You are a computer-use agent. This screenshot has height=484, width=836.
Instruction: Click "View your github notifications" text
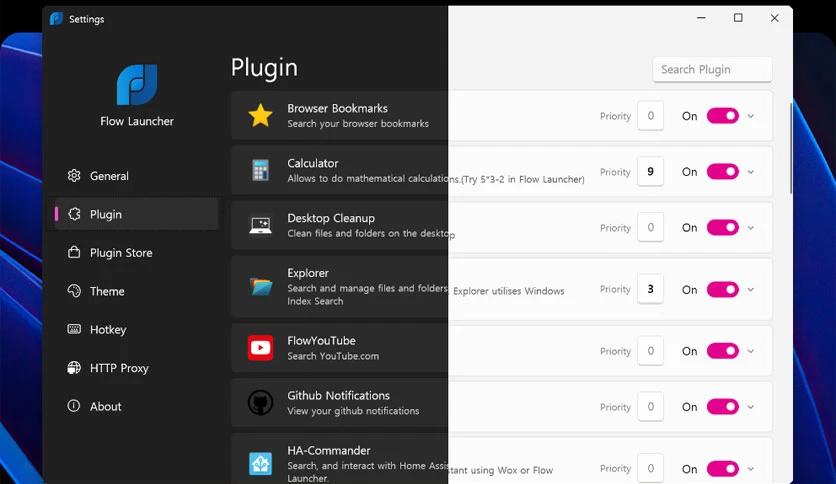[353, 411]
